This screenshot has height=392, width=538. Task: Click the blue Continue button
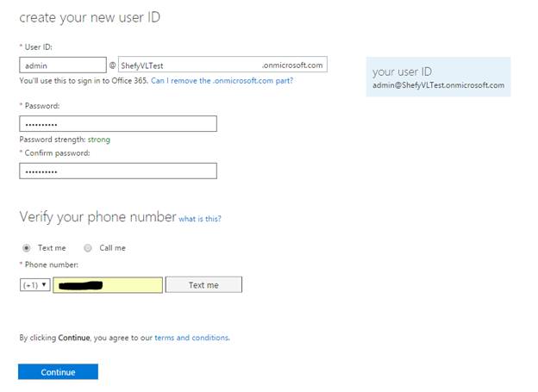tap(58, 372)
